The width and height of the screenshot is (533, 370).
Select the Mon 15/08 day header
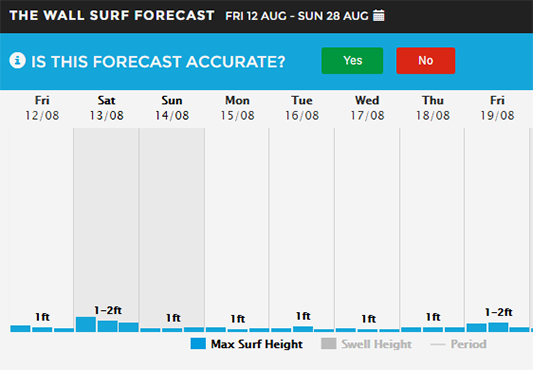[237, 108]
